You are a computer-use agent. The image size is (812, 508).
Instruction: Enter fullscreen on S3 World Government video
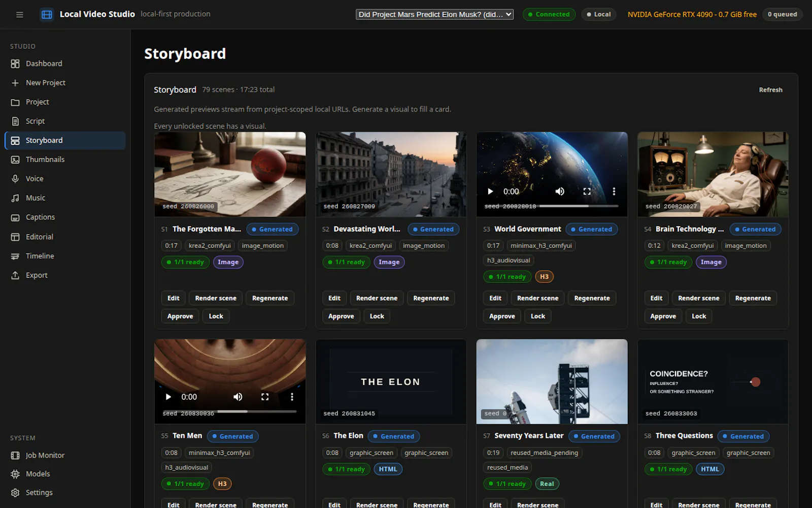[x=587, y=192]
